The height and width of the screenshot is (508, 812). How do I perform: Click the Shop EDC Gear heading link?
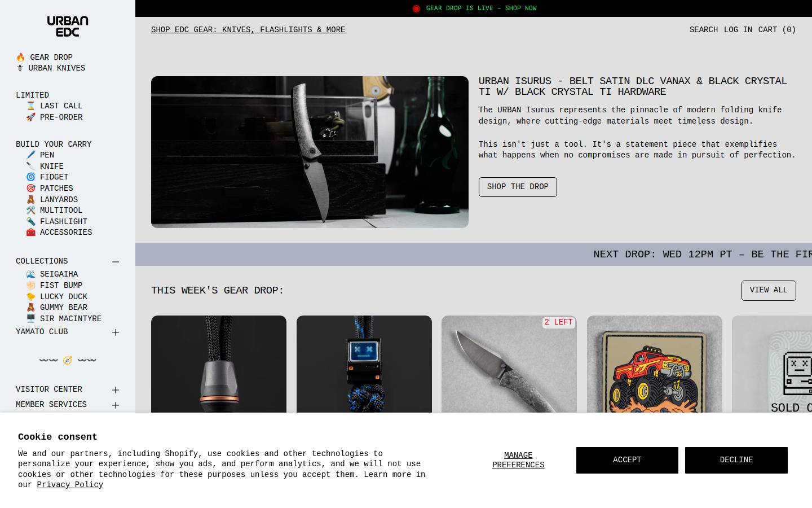coord(248,30)
